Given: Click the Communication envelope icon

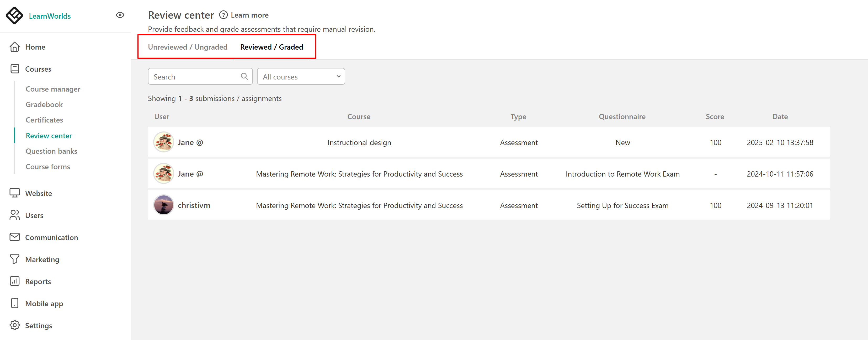Looking at the screenshot, I should 14,237.
